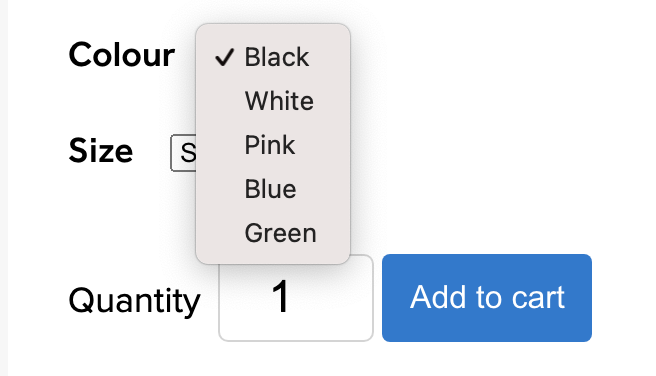
Task: Click the Colour label
Action: point(121,55)
